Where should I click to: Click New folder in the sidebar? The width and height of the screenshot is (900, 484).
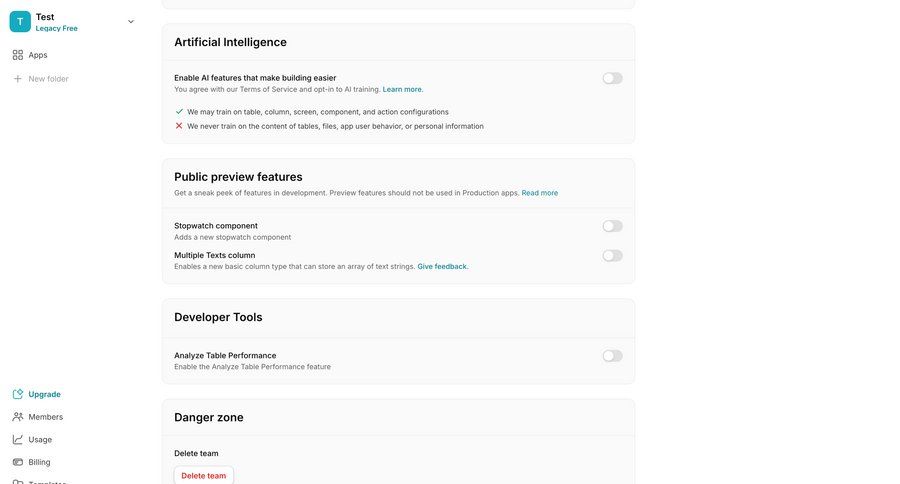pos(48,79)
